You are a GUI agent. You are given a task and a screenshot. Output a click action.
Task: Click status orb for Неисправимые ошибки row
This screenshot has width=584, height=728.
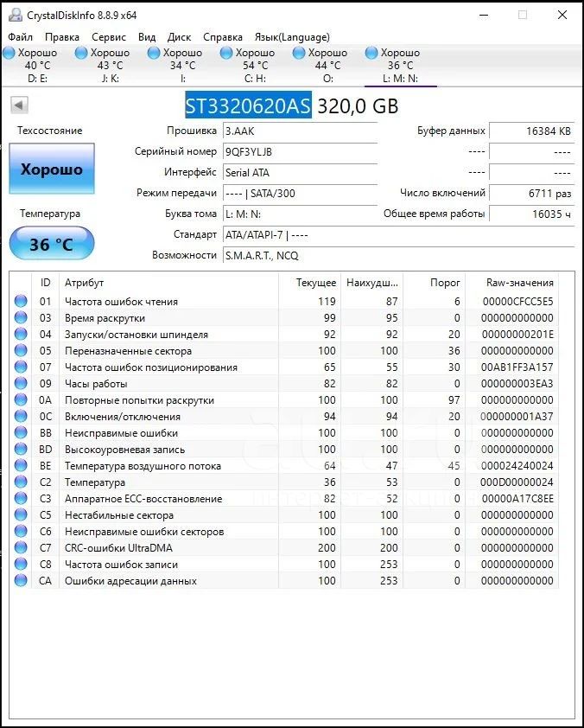[21, 432]
